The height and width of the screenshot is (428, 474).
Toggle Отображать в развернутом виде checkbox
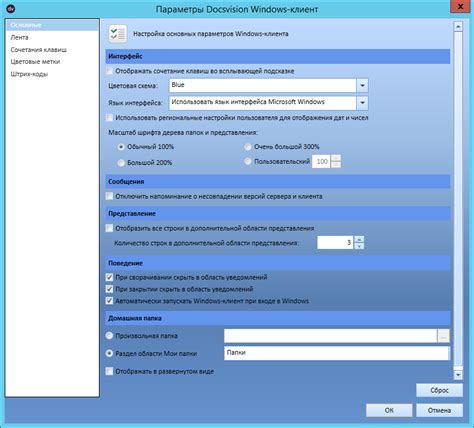109,371
